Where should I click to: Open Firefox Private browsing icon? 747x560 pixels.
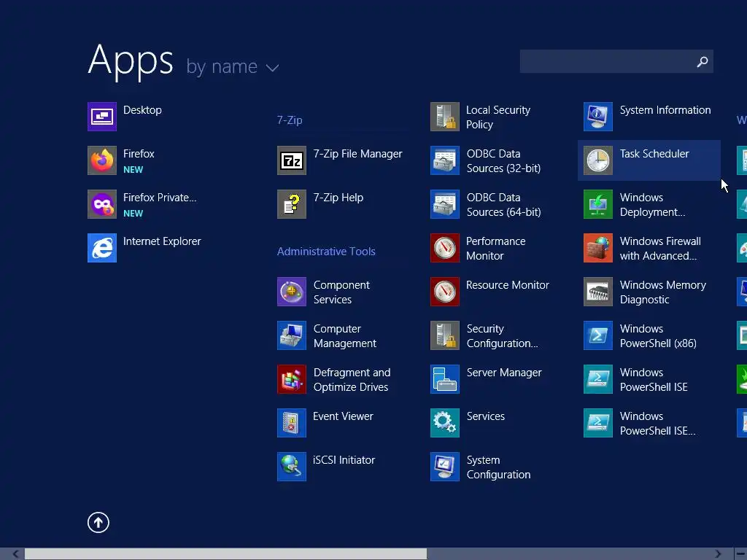tap(102, 204)
